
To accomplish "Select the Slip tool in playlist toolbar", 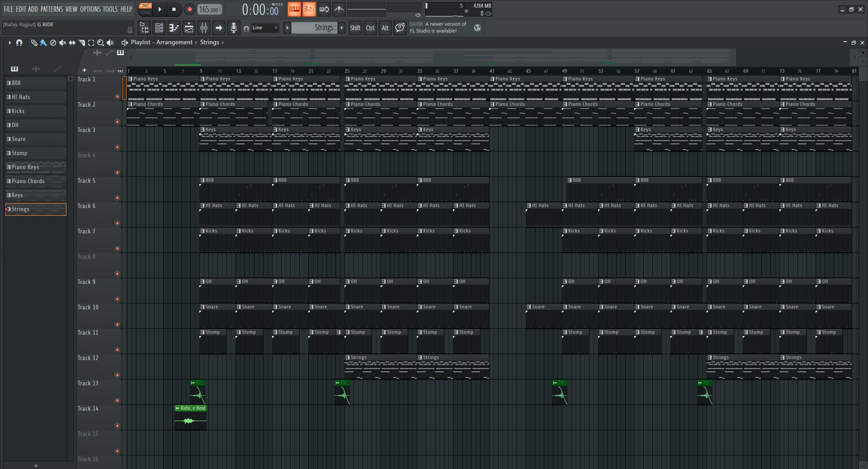I will (x=72, y=43).
